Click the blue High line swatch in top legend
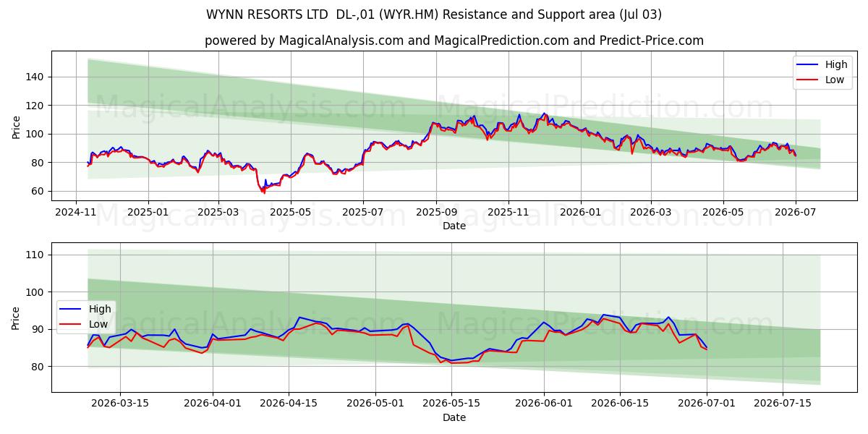 [809, 65]
